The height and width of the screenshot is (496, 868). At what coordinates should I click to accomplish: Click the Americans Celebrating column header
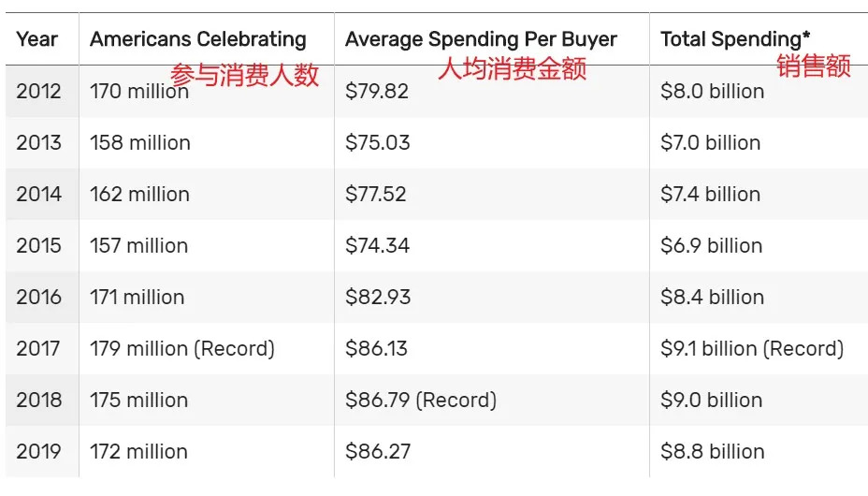[198, 39]
